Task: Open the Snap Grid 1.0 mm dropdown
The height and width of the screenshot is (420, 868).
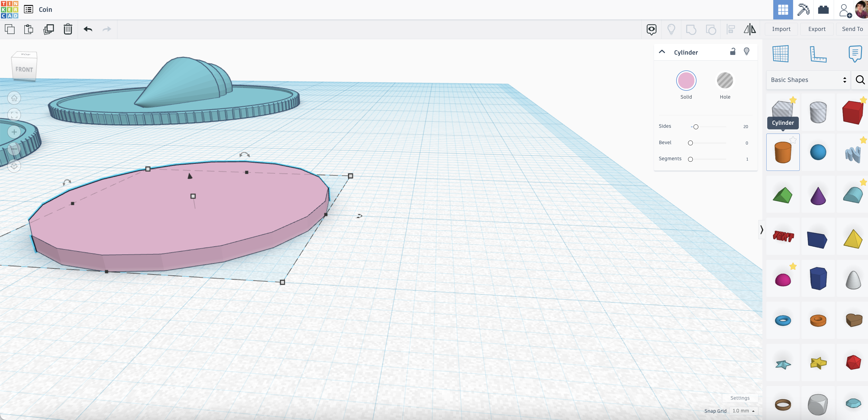Action: tap(743, 411)
